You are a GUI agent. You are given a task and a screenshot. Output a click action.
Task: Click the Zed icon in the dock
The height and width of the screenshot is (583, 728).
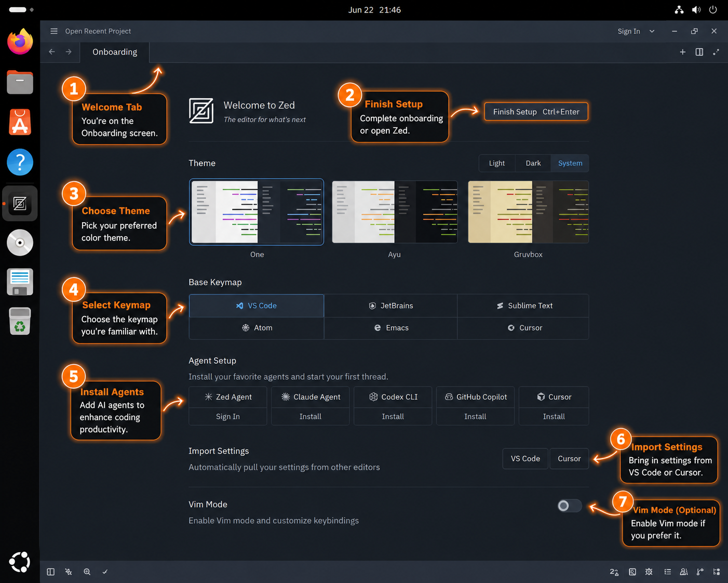[20, 203]
